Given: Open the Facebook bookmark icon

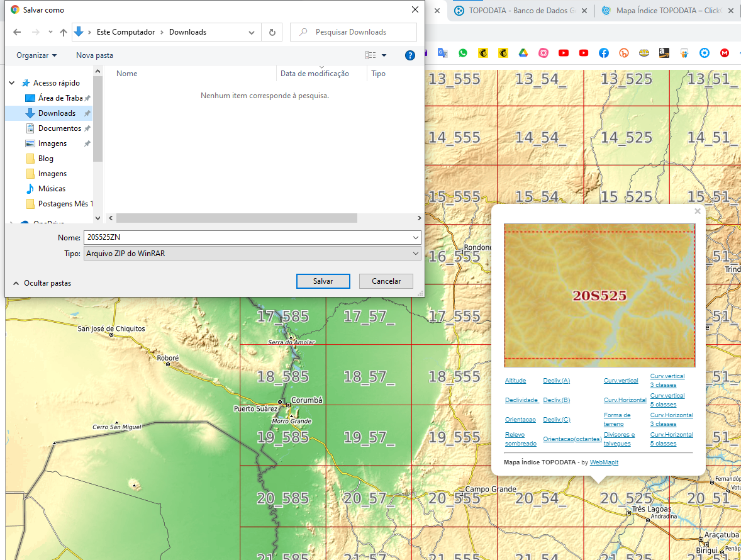Looking at the screenshot, I should 603,53.
